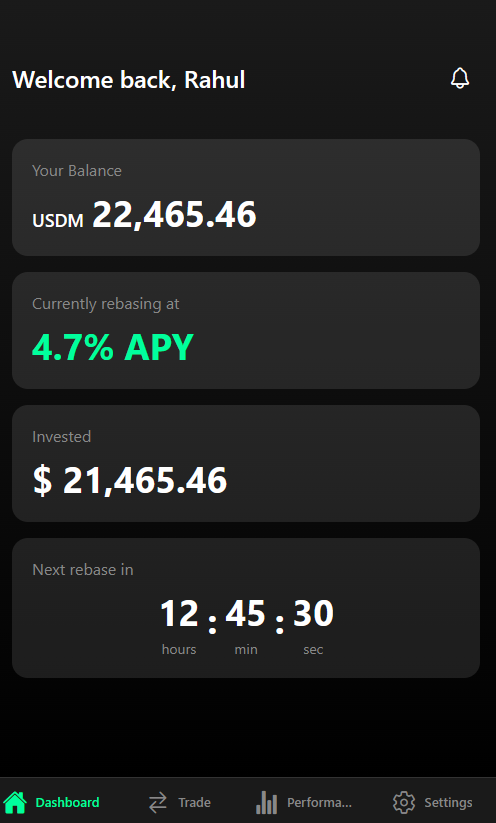
Task: Click the Performance bar chart icon
Action: tap(267, 802)
